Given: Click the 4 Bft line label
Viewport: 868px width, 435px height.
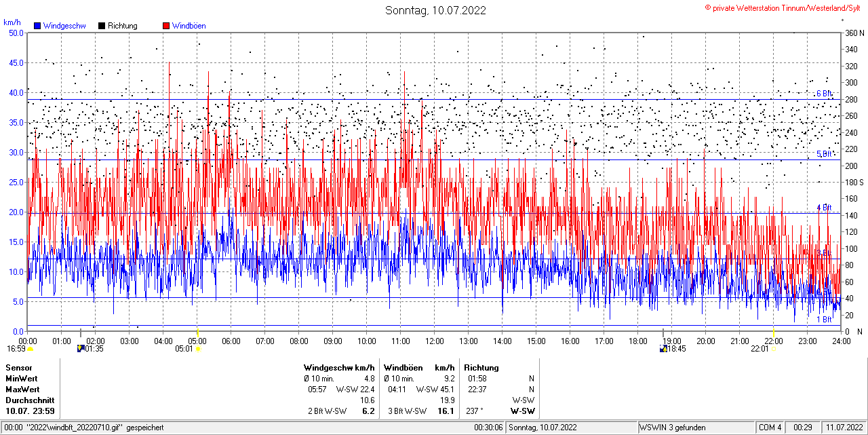Looking at the screenshot, I should tap(823, 207).
